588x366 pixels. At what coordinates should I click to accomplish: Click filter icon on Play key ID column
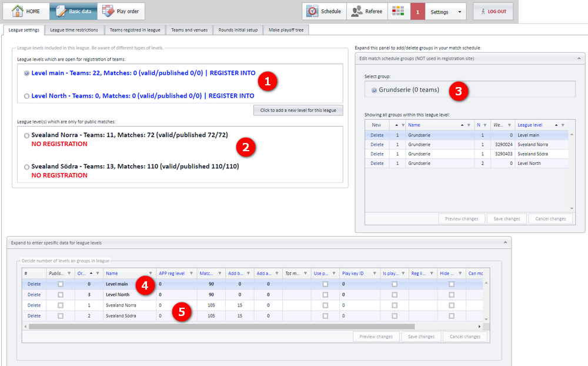[374, 273]
